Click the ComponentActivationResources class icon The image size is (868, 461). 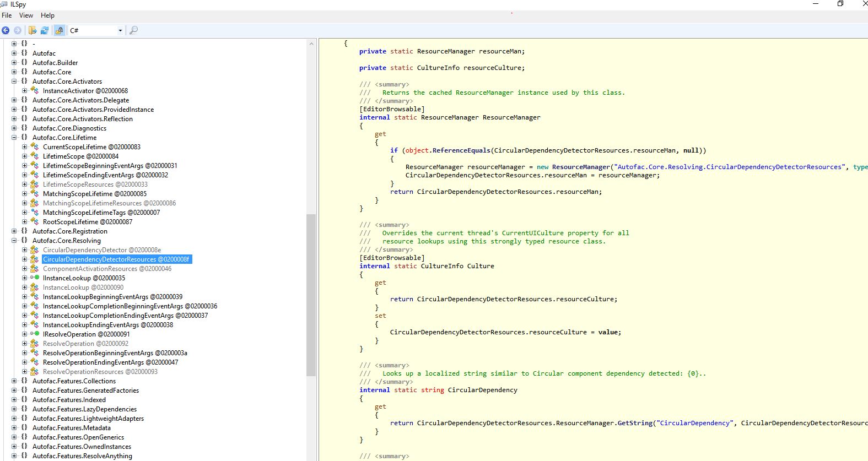click(x=35, y=269)
